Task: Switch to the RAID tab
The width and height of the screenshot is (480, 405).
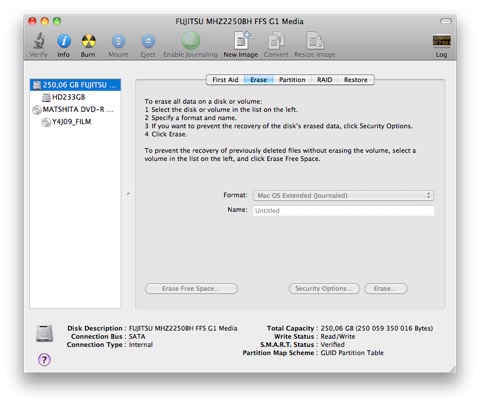Action: 324,80
